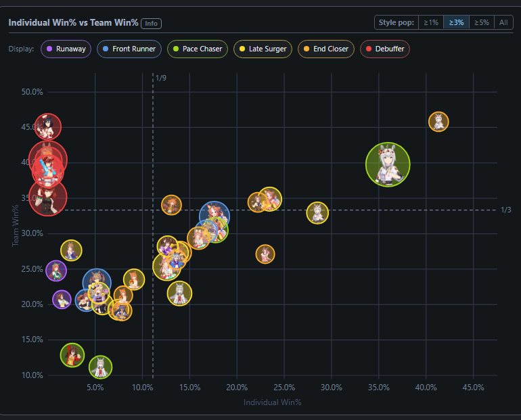Image resolution: width=521 pixels, height=420 pixels.
Task: Toggle the Front Runner display filter
Action: [x=129, y=49]
